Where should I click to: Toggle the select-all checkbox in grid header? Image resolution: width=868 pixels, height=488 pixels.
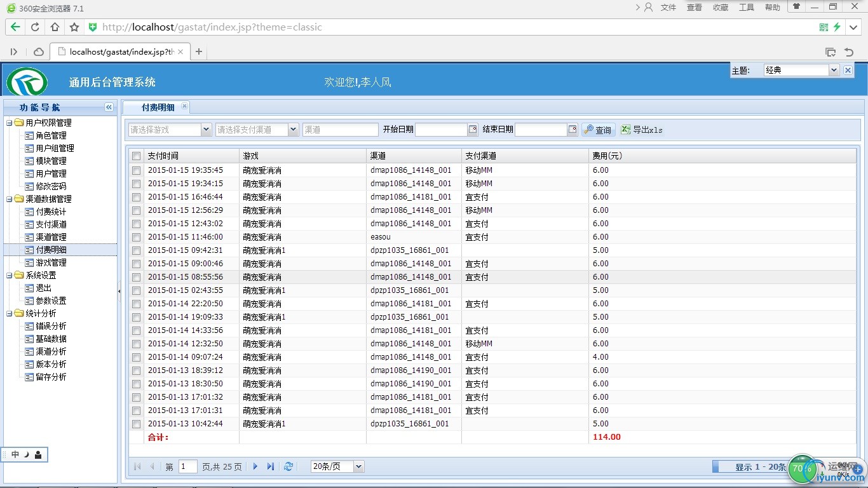coord(136,156)
